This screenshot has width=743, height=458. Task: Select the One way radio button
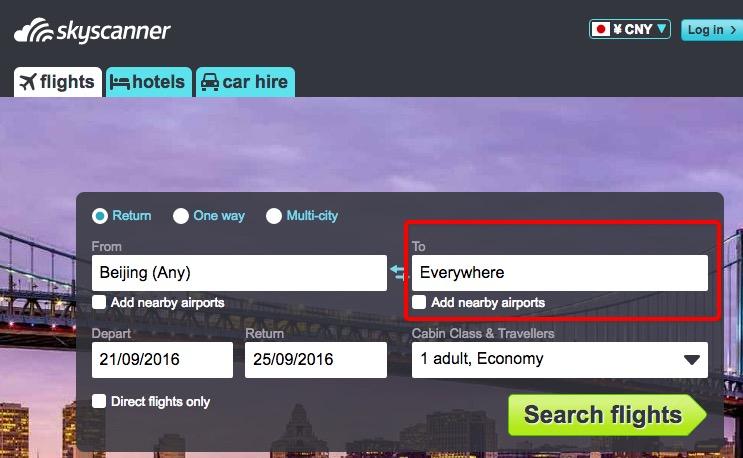pyautogui.click(x=181, y=216)
